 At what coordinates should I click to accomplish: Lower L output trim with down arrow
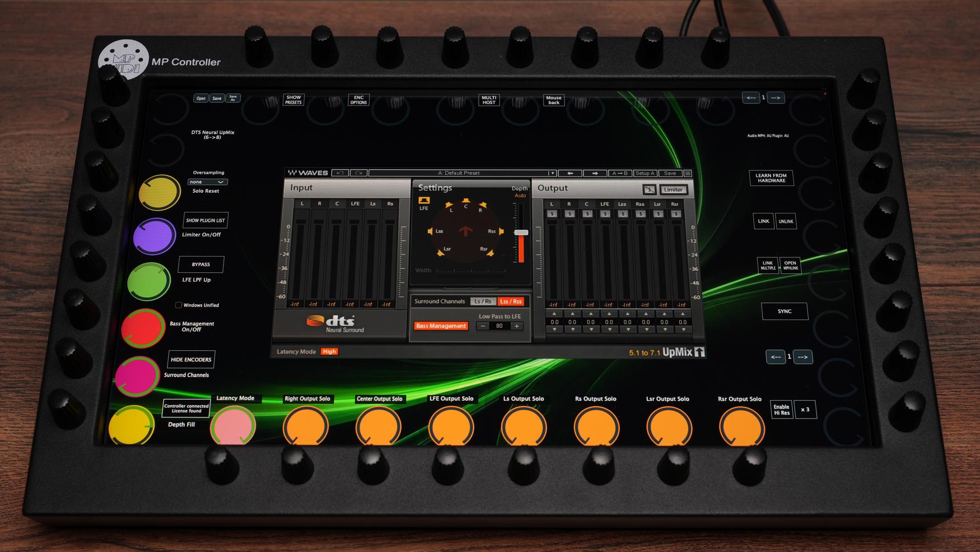point(554,330)
